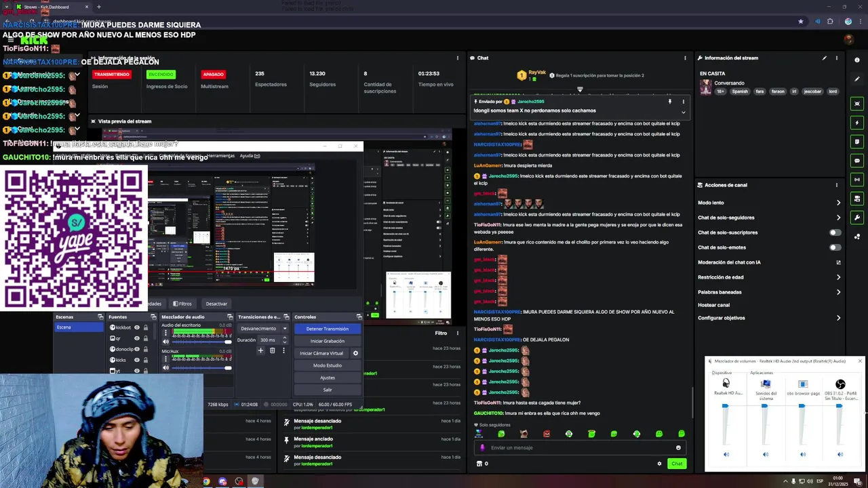Select the Escena scene in OBS
868x488 pixels.
(x=79, y=327)
